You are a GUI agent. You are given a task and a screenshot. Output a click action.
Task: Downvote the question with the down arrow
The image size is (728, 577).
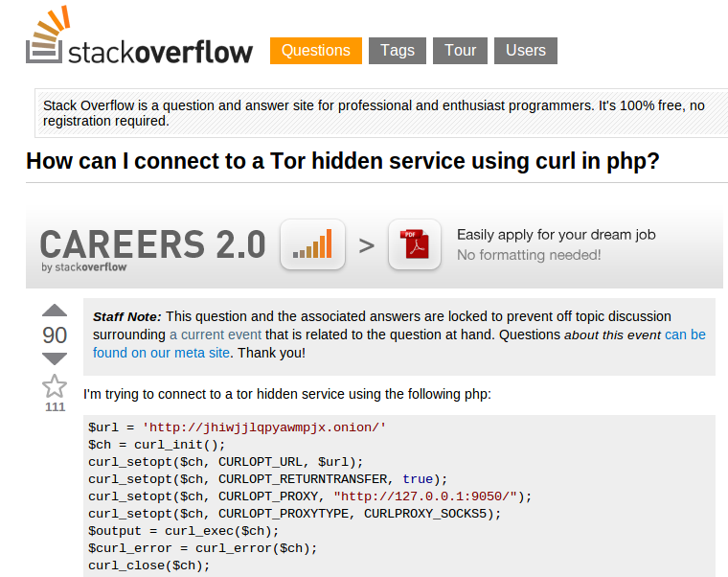[55, 358]
